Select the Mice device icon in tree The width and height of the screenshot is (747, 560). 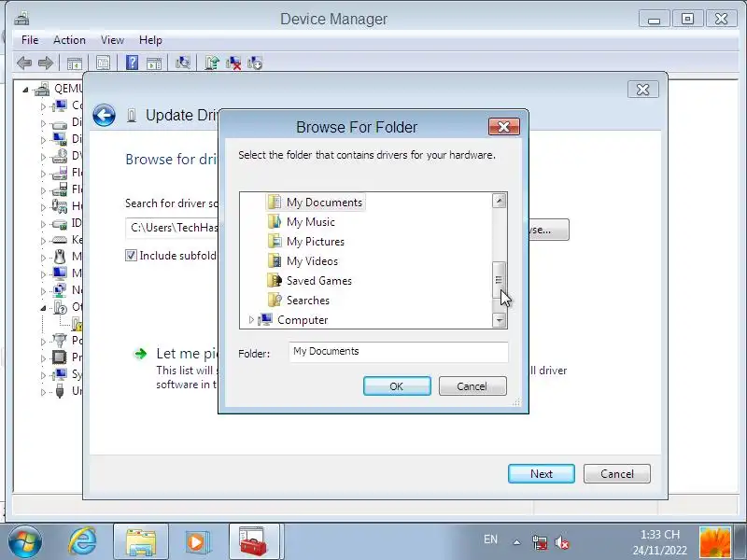coord(60,257)
